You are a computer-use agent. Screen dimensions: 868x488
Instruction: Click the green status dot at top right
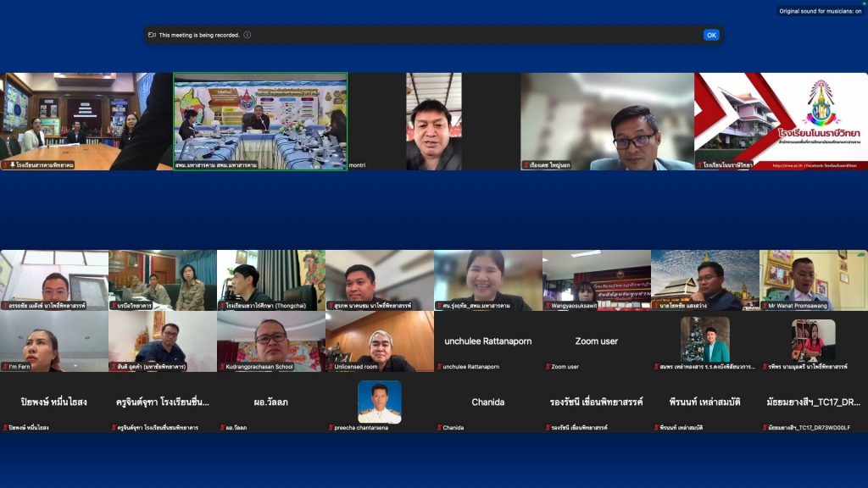(864, 3)
